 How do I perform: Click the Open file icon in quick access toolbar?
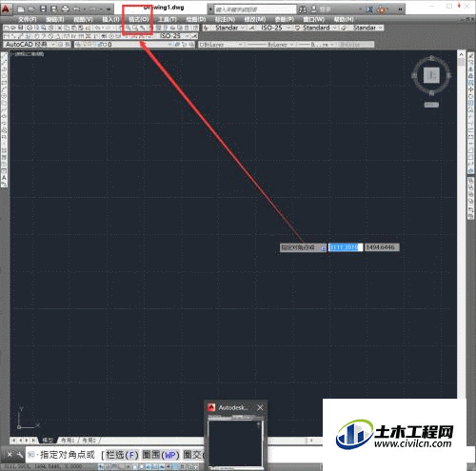coord(31,10)
